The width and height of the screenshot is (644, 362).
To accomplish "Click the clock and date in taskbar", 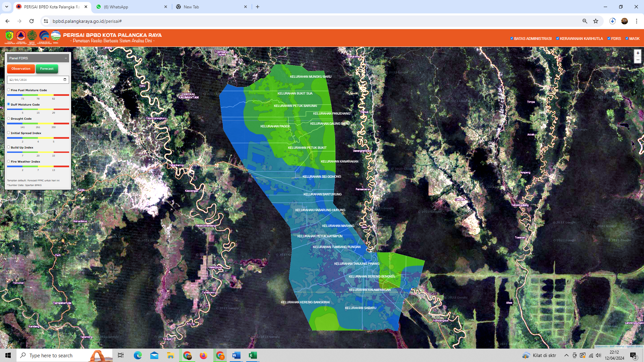I will [614, 355].
